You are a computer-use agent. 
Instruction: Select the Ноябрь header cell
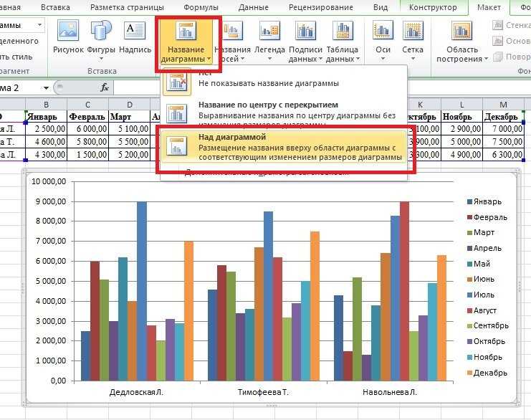tap(461, 117)
